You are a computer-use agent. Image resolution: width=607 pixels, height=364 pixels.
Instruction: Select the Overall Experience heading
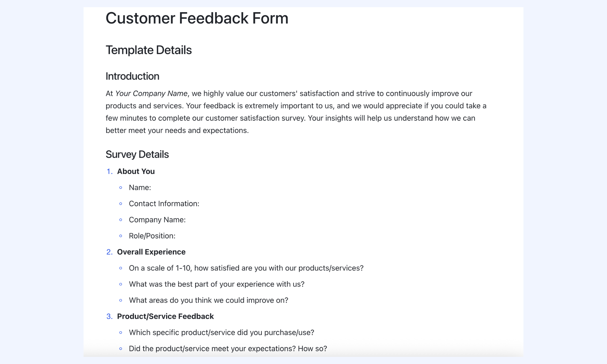[151, 252]
